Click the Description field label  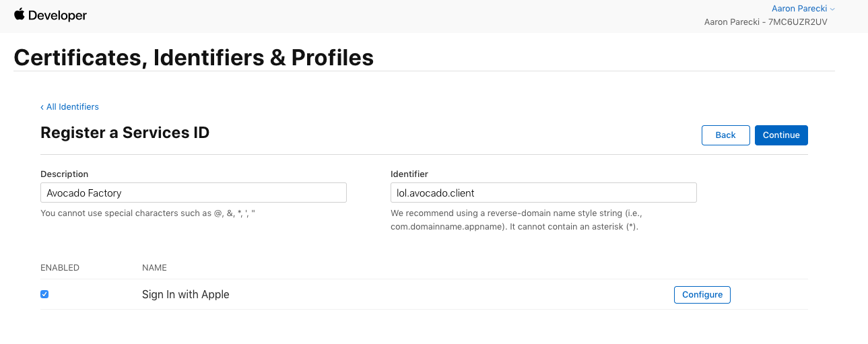(x=64, y=174)
